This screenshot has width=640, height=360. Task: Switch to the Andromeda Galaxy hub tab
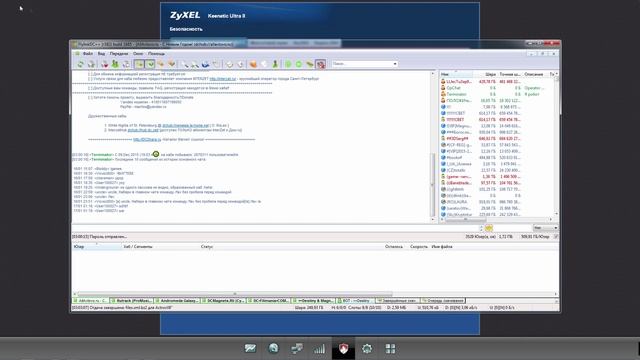177,300
